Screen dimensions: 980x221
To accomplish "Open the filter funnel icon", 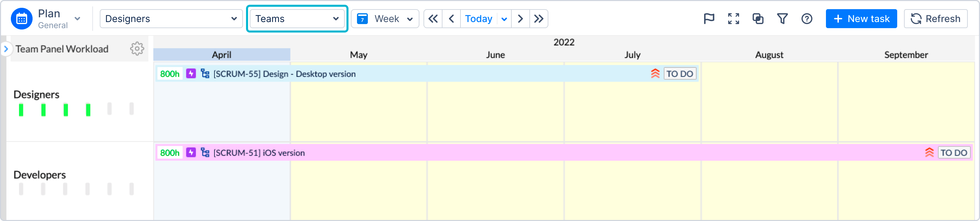I will [x=782, y=19].
